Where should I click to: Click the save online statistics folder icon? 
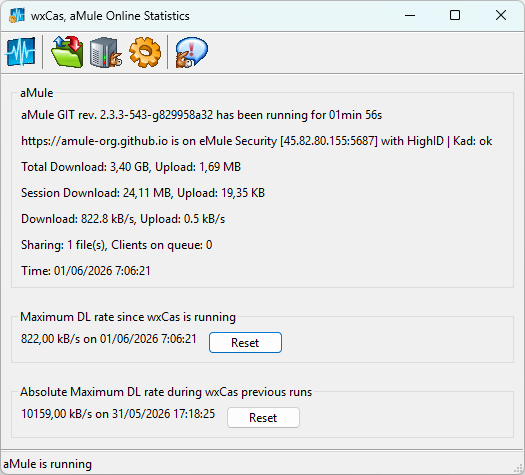click(x=67, y=52)
